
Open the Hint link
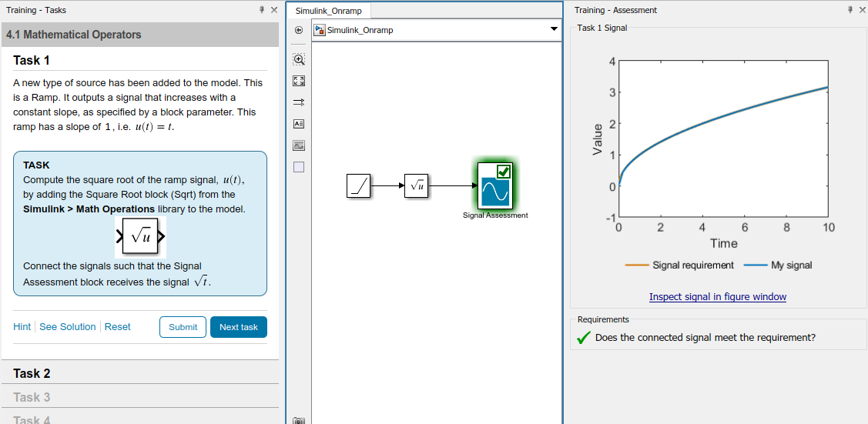22,327
